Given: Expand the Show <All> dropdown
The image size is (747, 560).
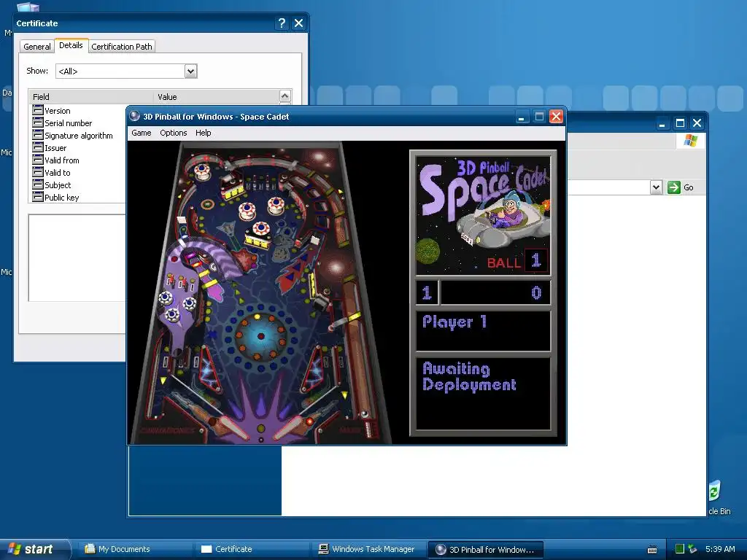Looking at the screenshot, I should coord(190,71).
